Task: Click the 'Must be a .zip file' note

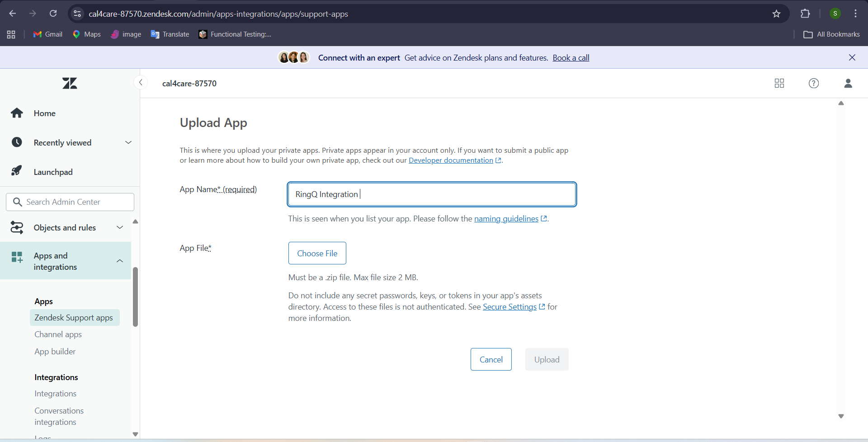Action: coord(353,277)
